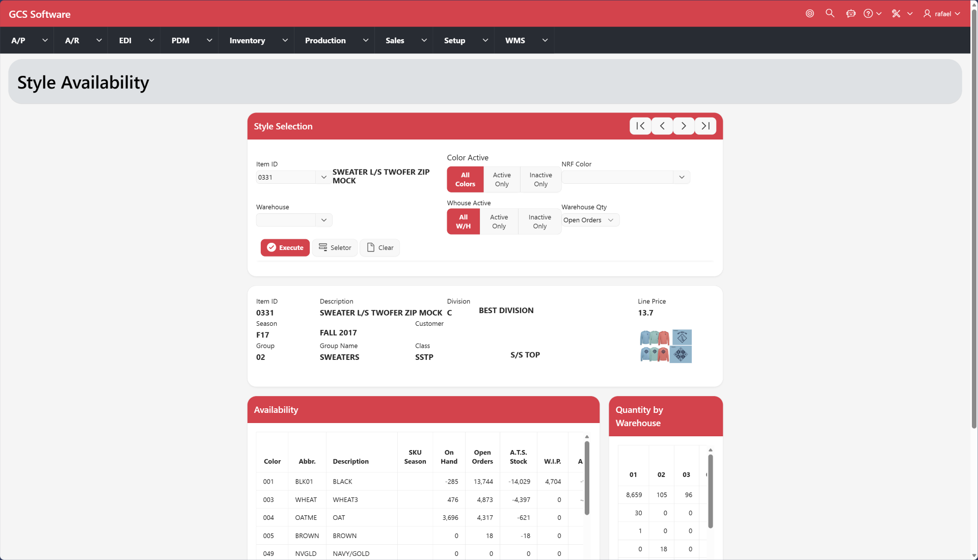978x560 pixels.
Task: Open the chatbot assistant icon
Action: 851,14
